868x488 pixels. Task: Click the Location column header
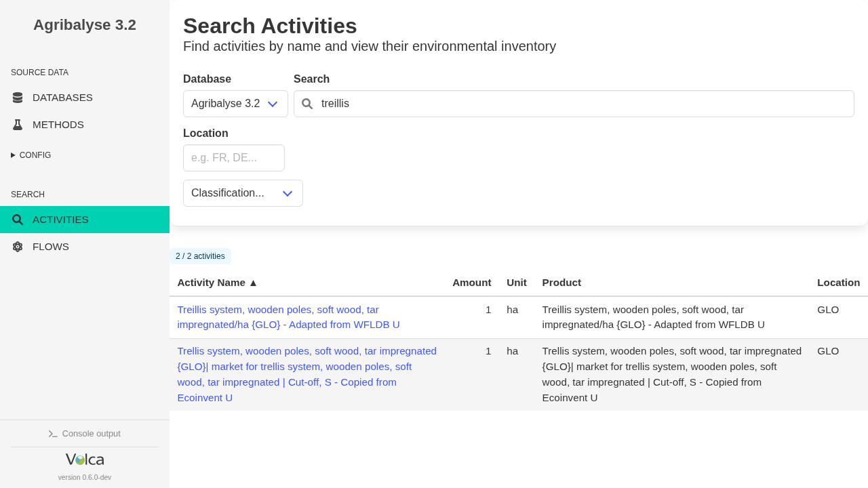(838, 283)
